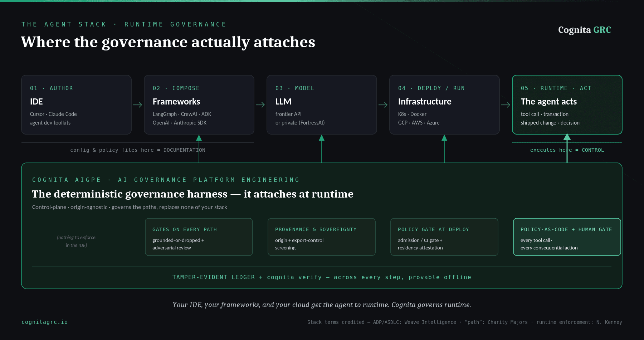Select the 05 Runtime Act card
The height and width of the screenshot is (340, 644).
567,105
